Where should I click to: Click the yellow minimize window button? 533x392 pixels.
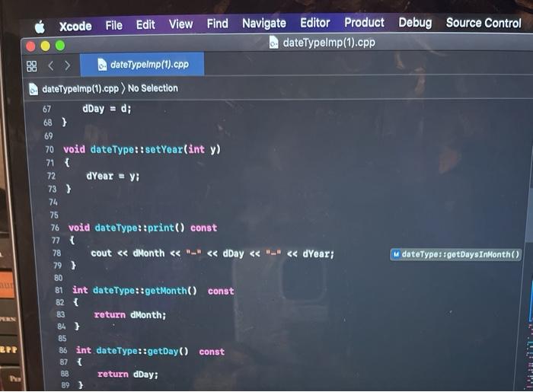(x=45, y=46)
